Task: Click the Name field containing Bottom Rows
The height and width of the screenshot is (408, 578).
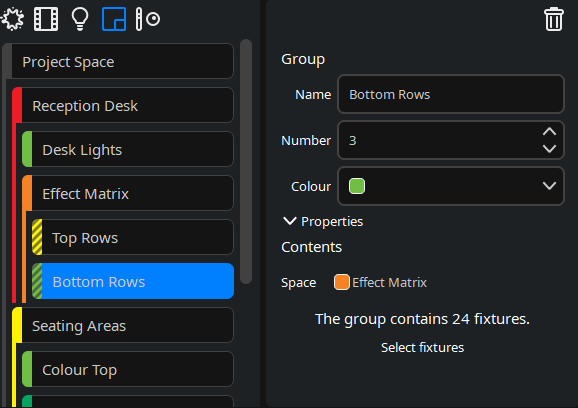Action: tap(450, 94)
